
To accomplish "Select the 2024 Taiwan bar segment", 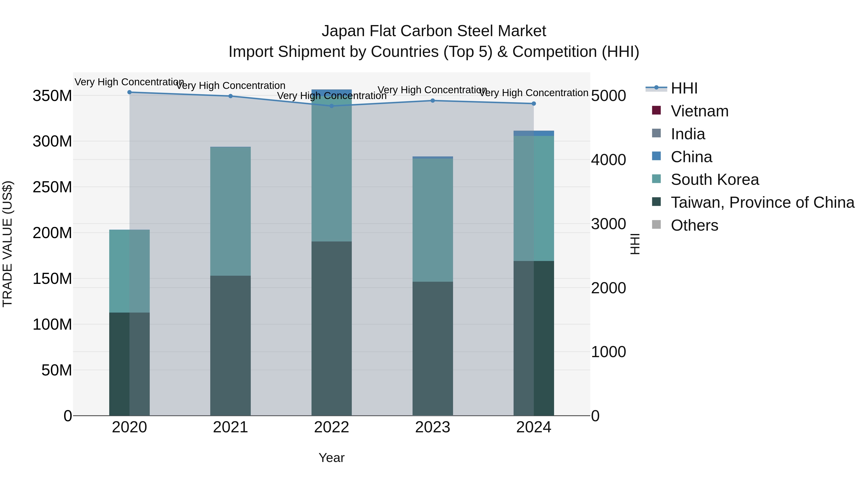I will coord(534,338).
